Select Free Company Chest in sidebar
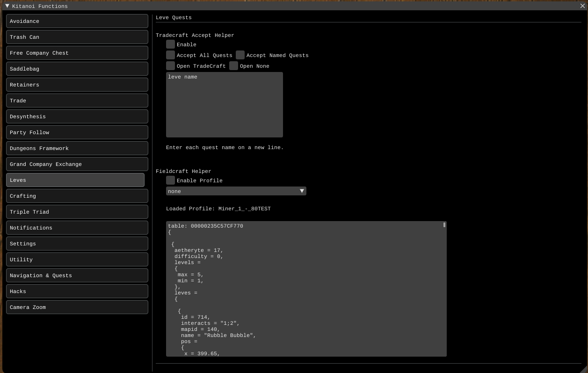 (77, 53)
